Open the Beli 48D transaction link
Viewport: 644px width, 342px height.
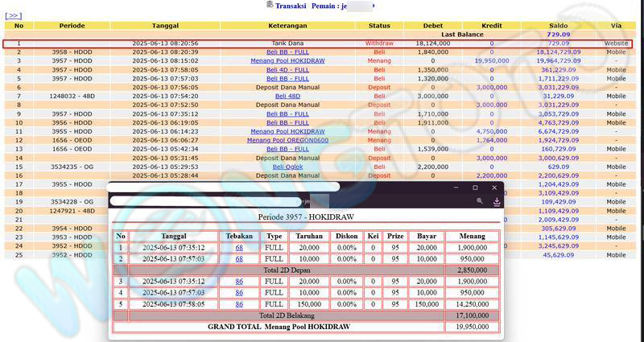click(x=287, y=96)
